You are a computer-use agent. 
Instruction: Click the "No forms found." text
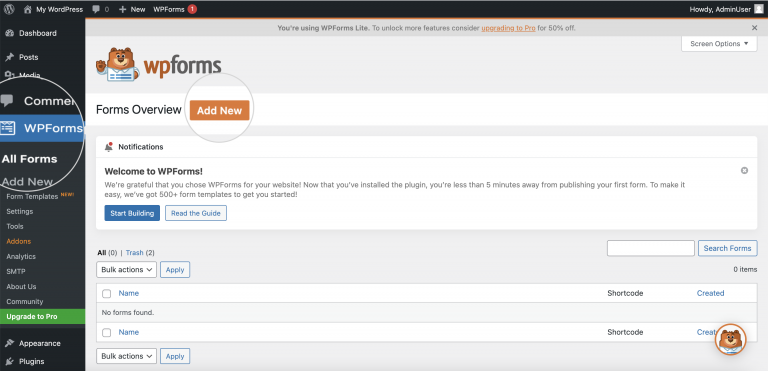point(127,312)
